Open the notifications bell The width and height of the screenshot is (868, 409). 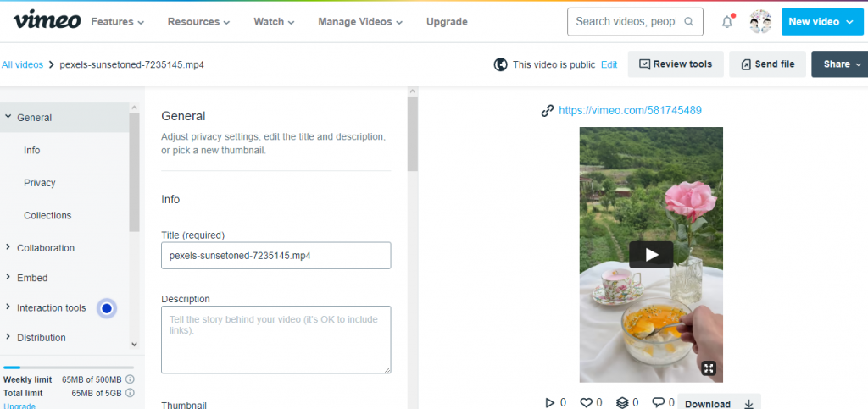tap(727, 22)
